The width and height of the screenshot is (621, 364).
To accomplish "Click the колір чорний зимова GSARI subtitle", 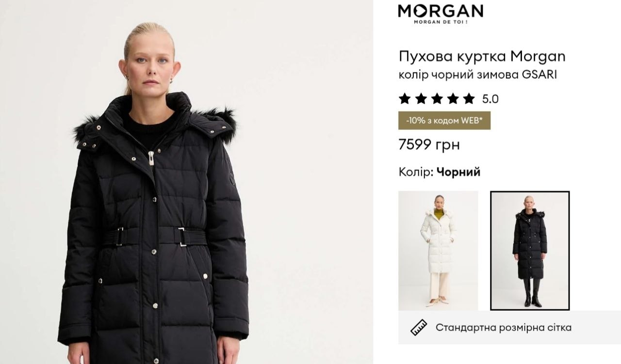I will [477, 75].
